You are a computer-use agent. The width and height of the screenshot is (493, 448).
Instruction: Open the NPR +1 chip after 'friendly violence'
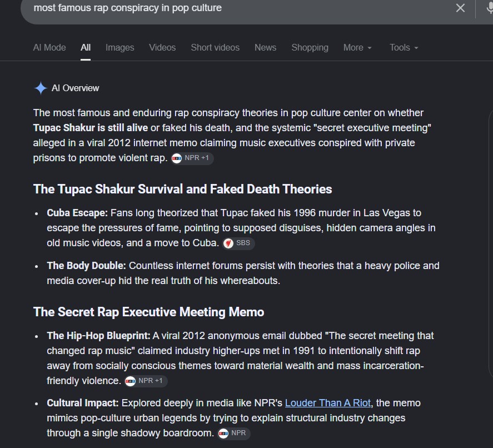[x=146, y=381]
